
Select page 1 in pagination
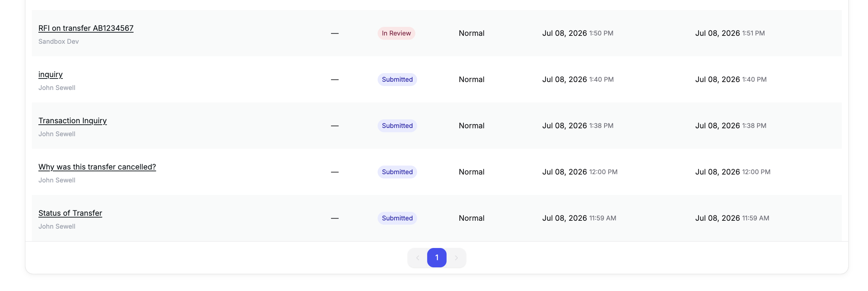tap(437, 258)
